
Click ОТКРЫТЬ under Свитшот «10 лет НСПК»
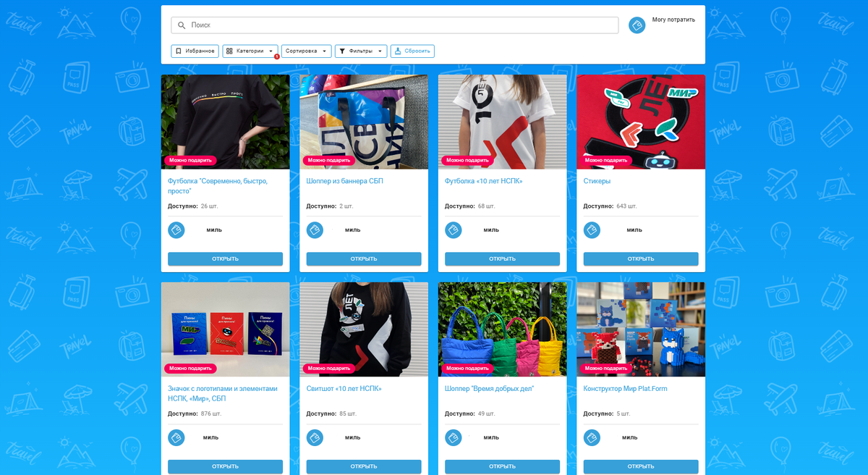coord(364,466)
